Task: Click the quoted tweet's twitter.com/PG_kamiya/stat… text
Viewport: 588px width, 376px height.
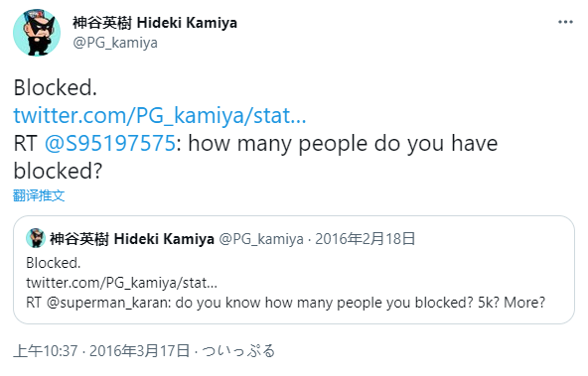Action: pos(121,283)
